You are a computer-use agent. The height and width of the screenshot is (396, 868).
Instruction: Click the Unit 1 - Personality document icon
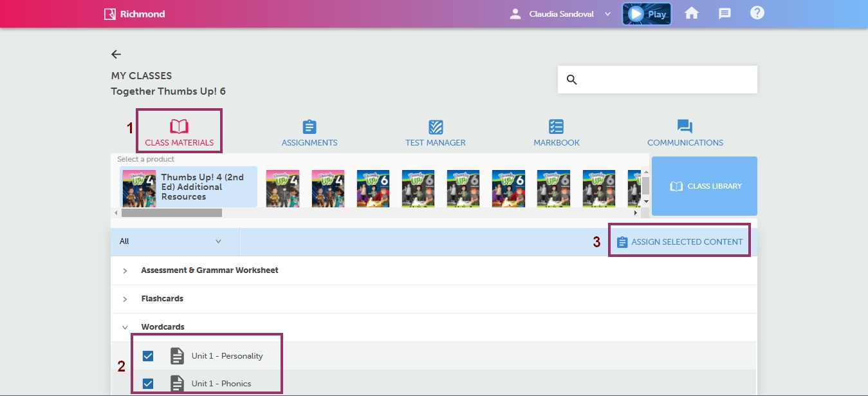click(177, 356)
